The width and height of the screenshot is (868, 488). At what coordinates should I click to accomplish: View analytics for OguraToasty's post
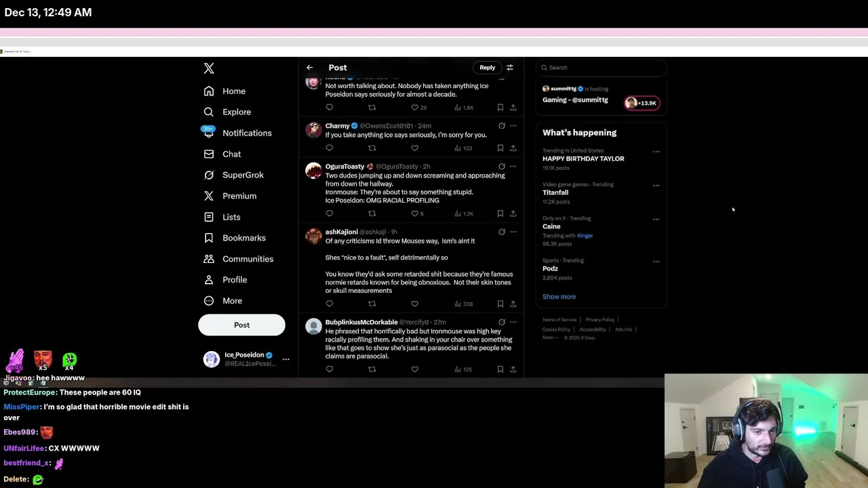(x=465, y=213)
